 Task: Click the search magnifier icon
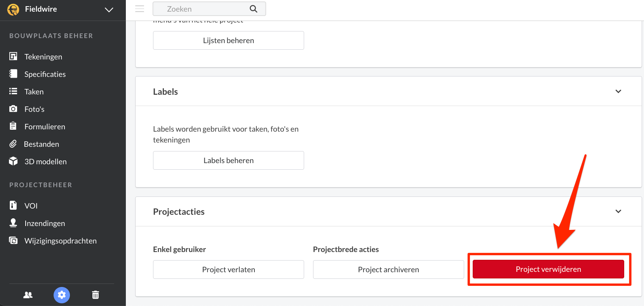(253, 9)
